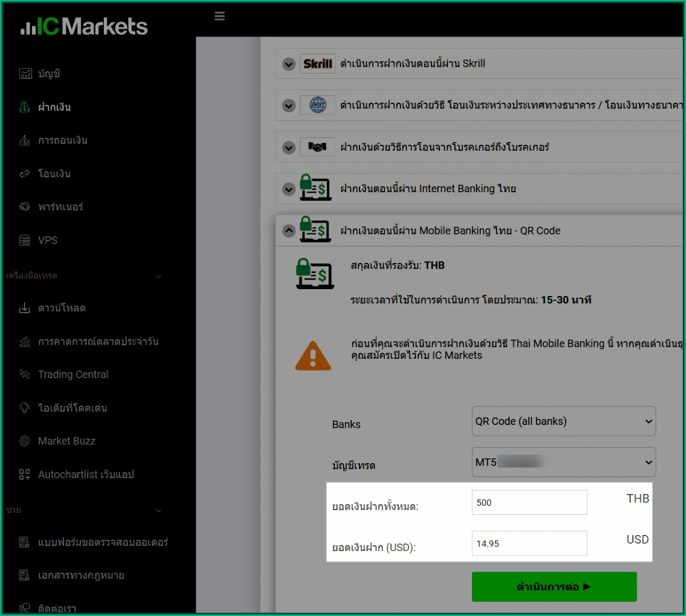The height and width of the screenshot is (616, 686).
Task: Select VPS in the sidebar
Action: click(x=47, y=240)
